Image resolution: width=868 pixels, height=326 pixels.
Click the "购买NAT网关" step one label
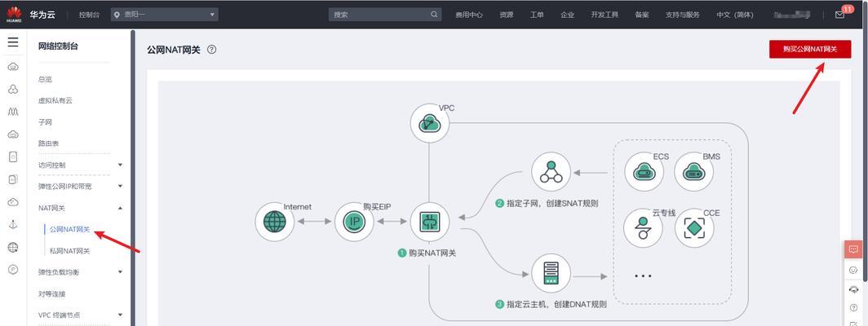coord(432,253)
